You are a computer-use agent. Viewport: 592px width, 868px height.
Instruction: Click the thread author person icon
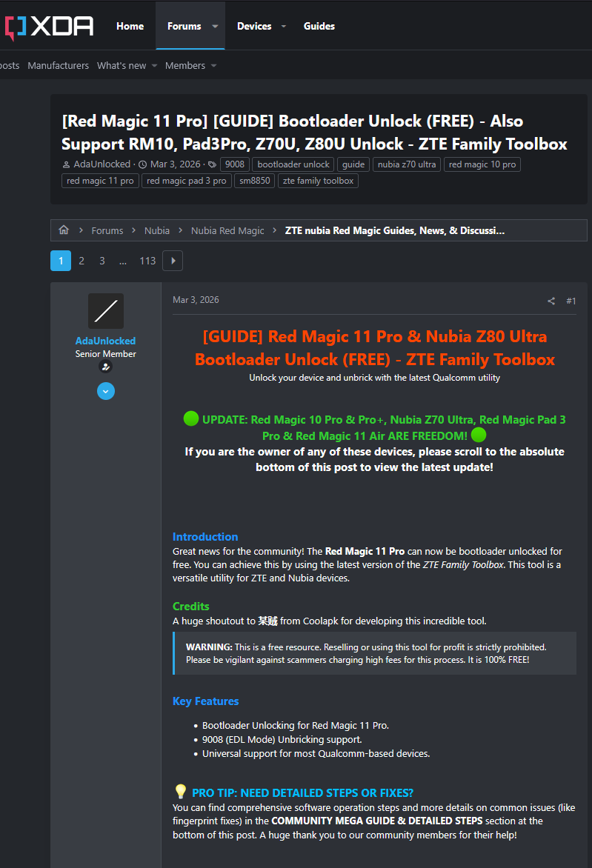[67, 164]
